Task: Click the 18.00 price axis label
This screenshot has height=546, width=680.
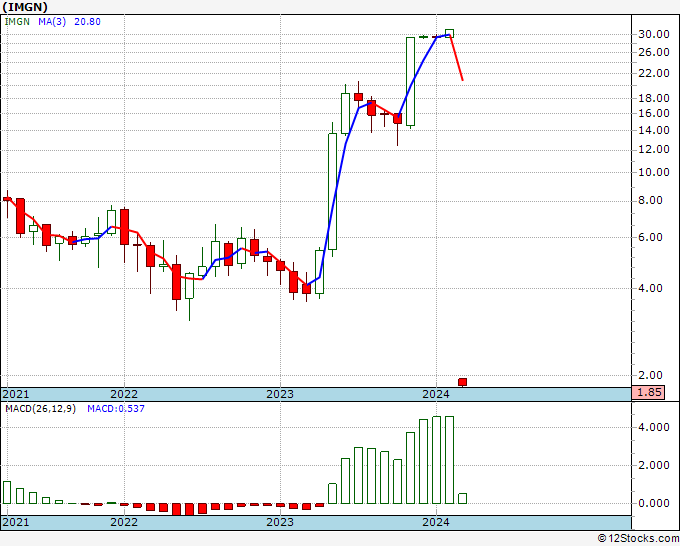Action: click(654, 98)
